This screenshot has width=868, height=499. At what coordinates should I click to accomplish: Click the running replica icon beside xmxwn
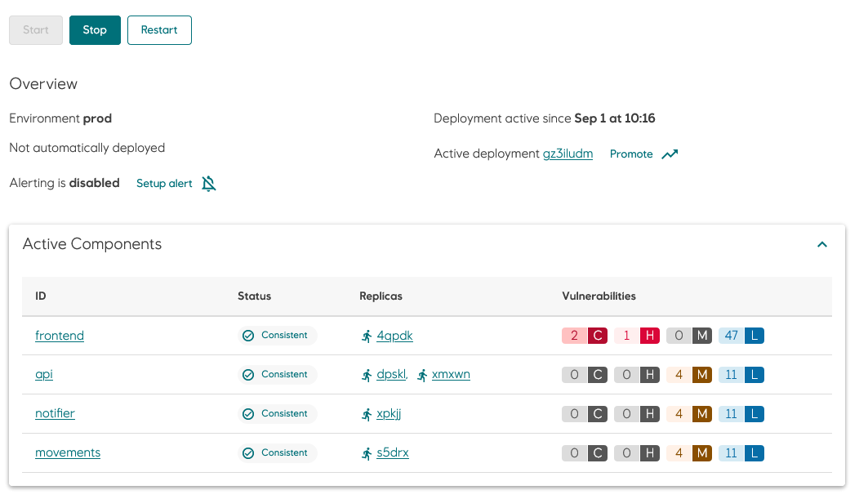click(422, 374)
